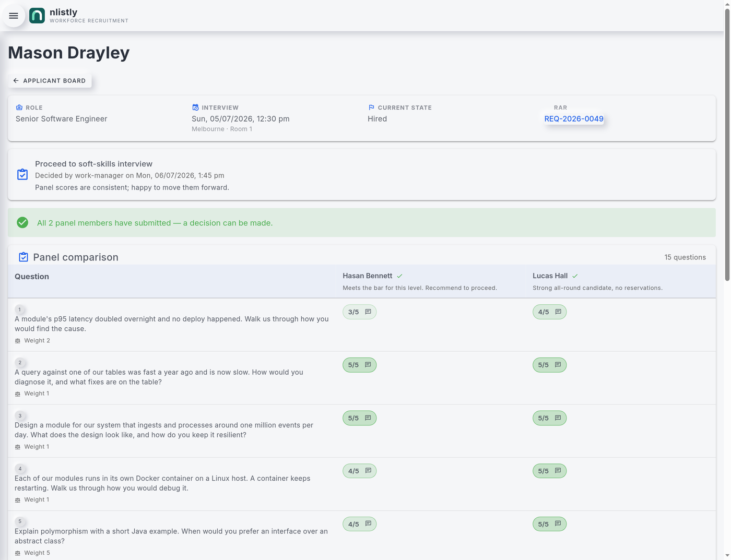Click the weight scale icon on question 3
Viewport: 731px width, 560px height.
[18, 447]
